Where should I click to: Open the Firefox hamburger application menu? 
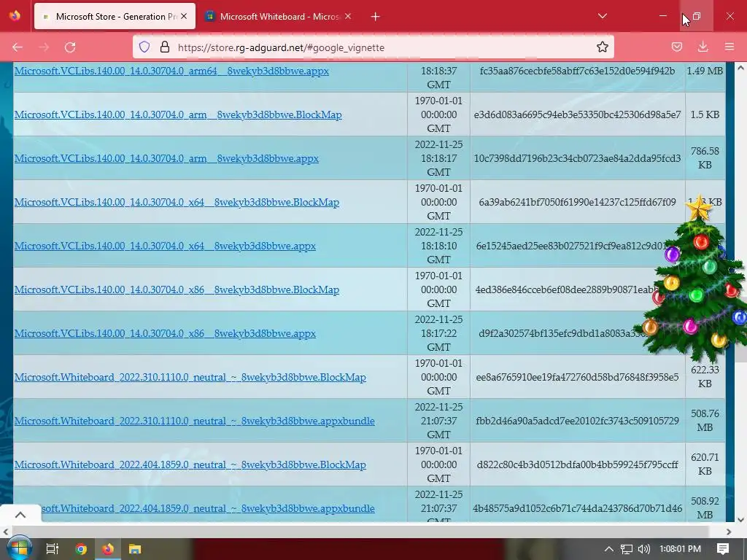[729, 47]
